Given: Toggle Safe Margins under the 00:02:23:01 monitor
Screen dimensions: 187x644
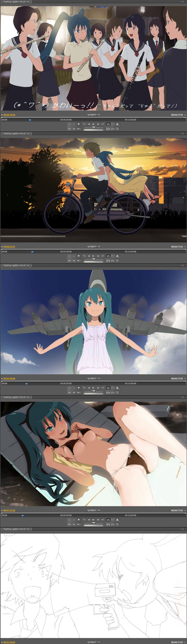Looking at the screenshot, I should click(113, 256).
